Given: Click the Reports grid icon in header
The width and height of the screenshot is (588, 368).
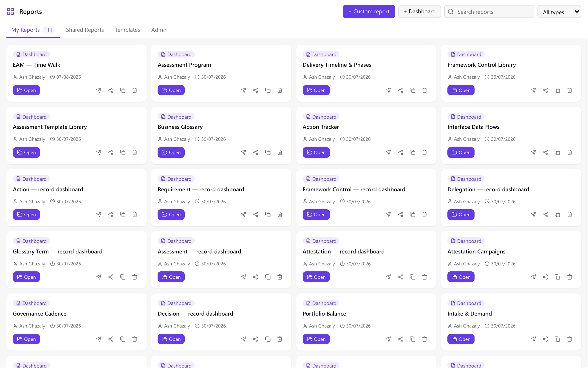Looking at the screenshot, I should [x=10, y=11].
